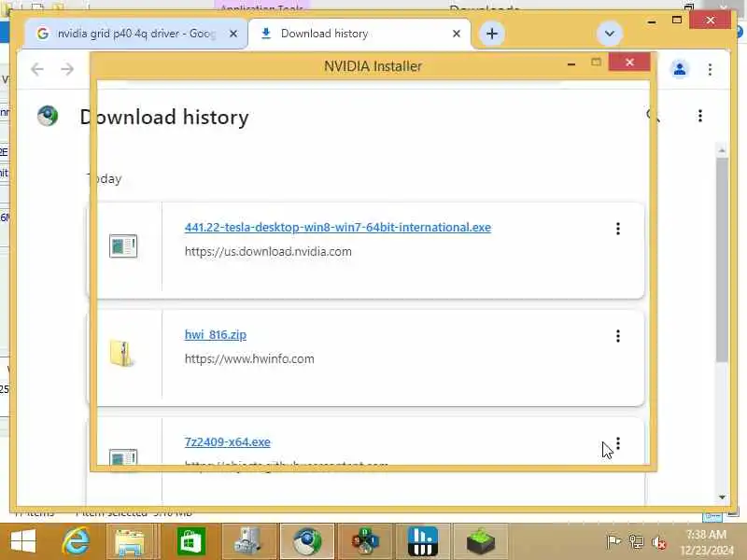The image size is (747, 560).
Task: Close the nvidia grid p40 4q driver tab
Action: [233, 34]
